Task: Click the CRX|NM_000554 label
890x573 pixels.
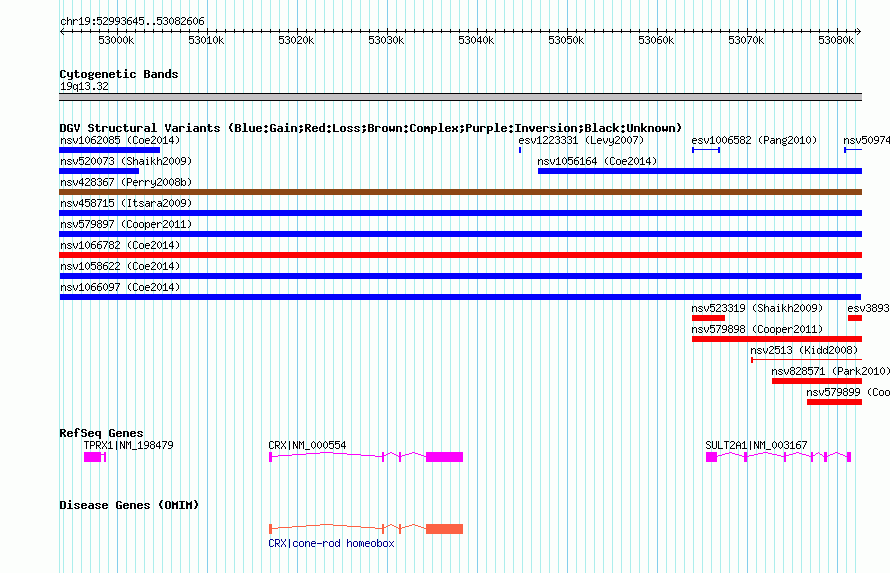Action: point(307,445)
